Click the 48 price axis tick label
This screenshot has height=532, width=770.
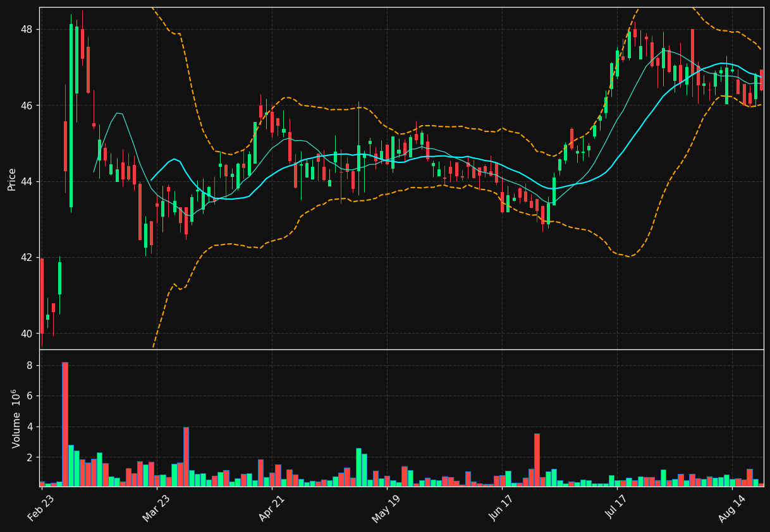click(27, 30)
